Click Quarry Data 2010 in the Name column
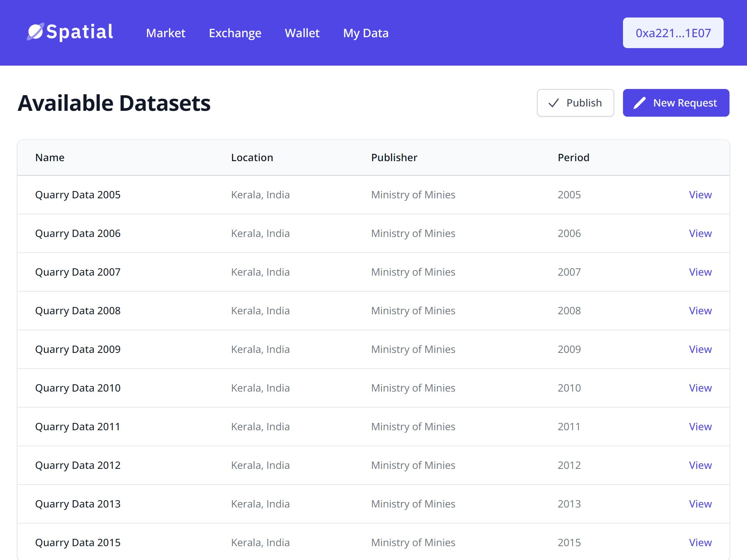This screenshot has height=560, width=747. coord(78,388)
